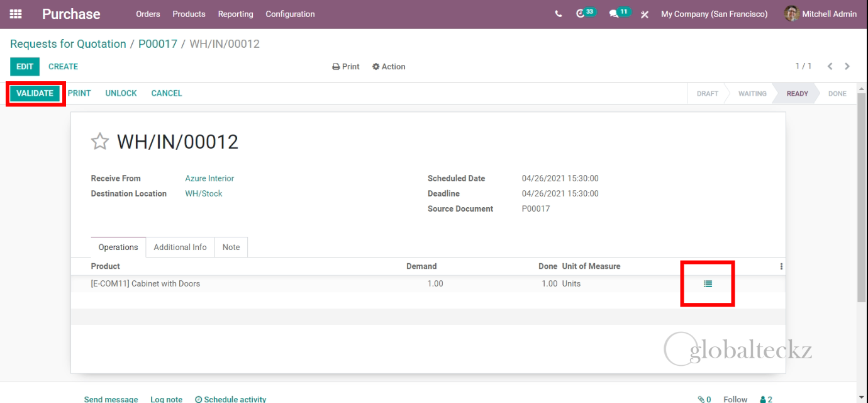The width and height of the screenshot is (868, 403).
Task: Open detailed operations list icon for Cabinet
Action: (x=708, y=284)
